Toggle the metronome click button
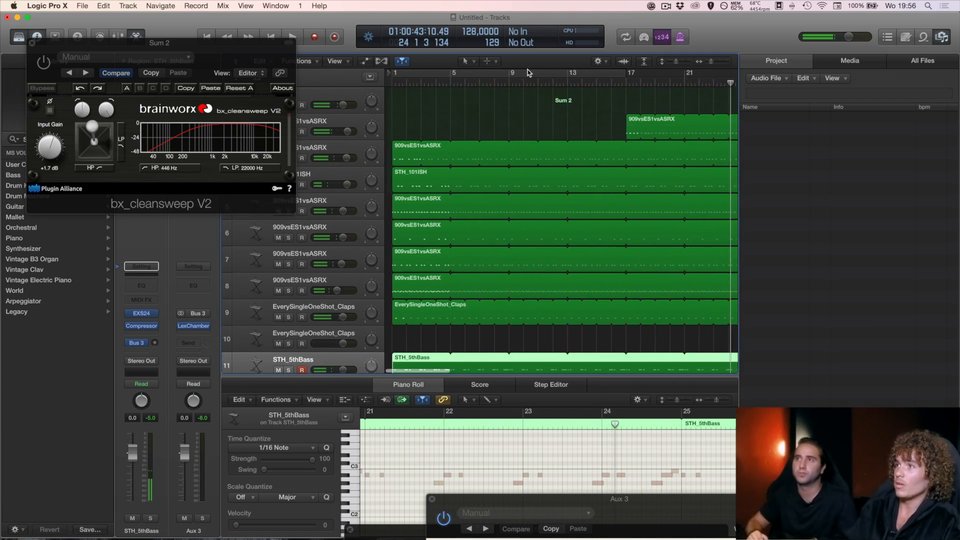 [x=680, y=37]
